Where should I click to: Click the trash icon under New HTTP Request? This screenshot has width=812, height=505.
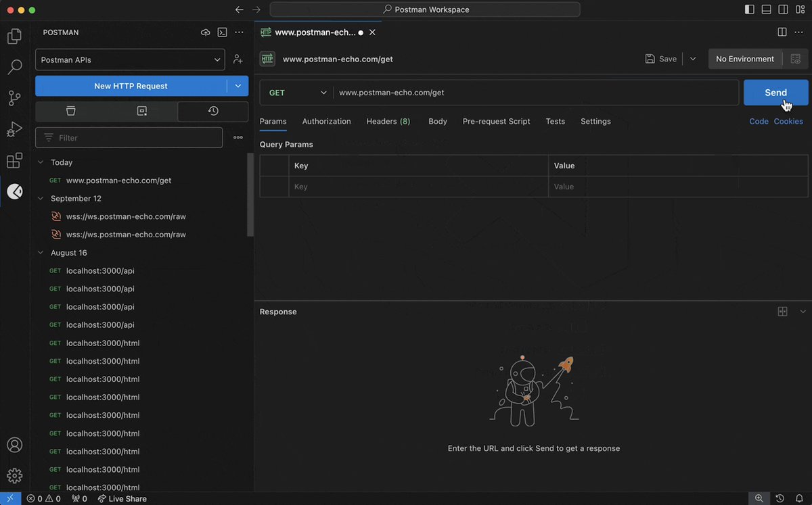click(x=70, y=111)
